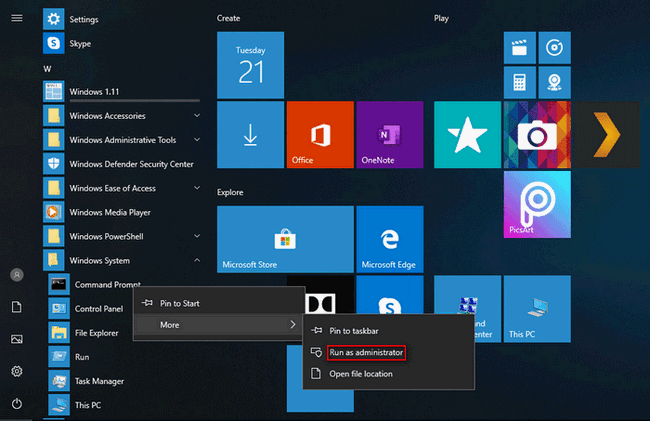Launch Skype from the app list
This screenshot has height=421, width=650.
tap(121, 43)
